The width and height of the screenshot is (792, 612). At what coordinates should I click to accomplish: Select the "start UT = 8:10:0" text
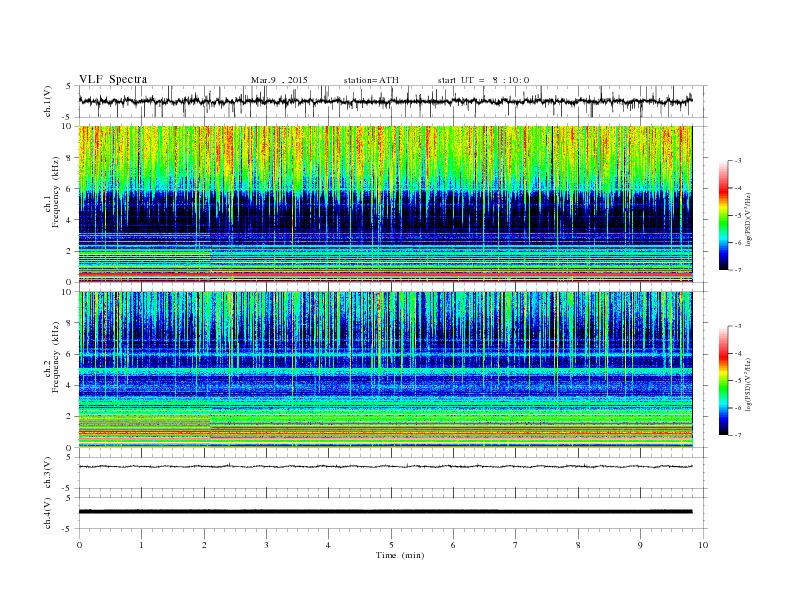(x=483, y=80)
